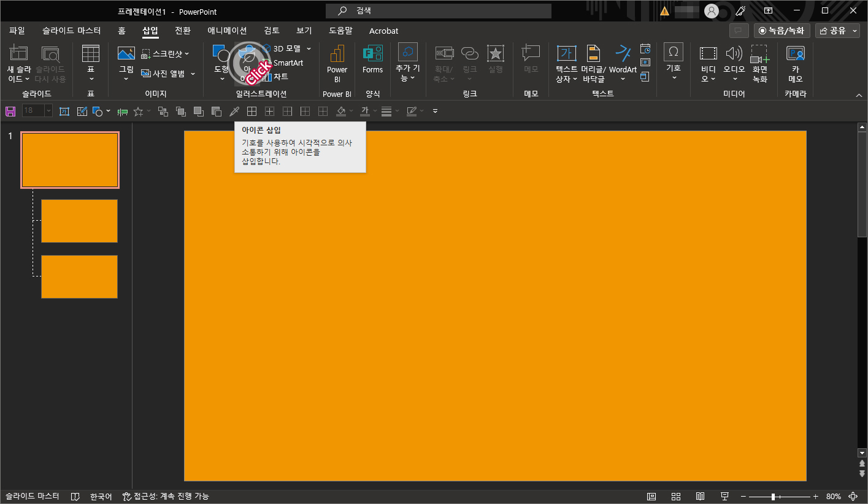868x504 pixels.
Task: Click the 검색 search box
Action: pyautogui.click(x=439, y=11)
